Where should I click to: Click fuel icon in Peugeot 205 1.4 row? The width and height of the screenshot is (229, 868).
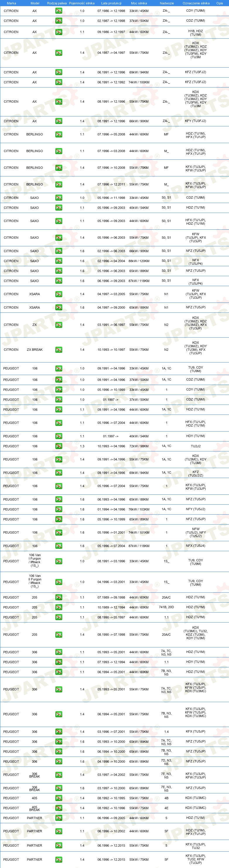coord(59,635)
